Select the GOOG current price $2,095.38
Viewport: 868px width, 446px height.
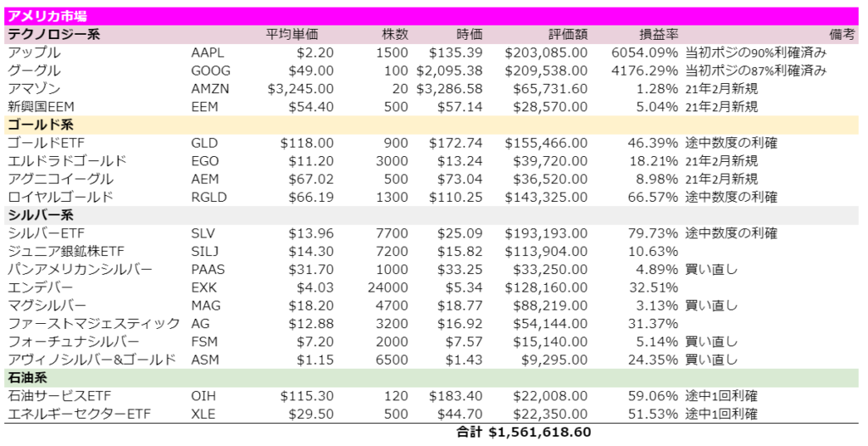point(449,71)
